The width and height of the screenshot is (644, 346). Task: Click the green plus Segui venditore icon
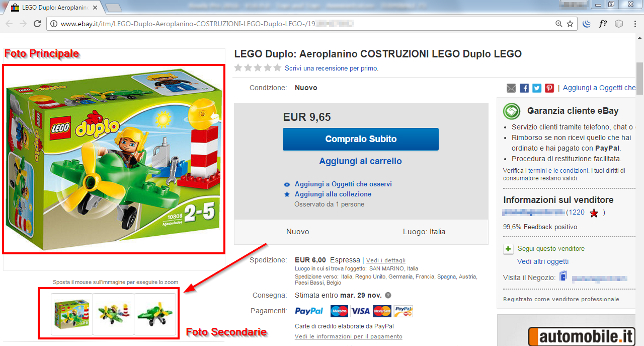[509, 249]
